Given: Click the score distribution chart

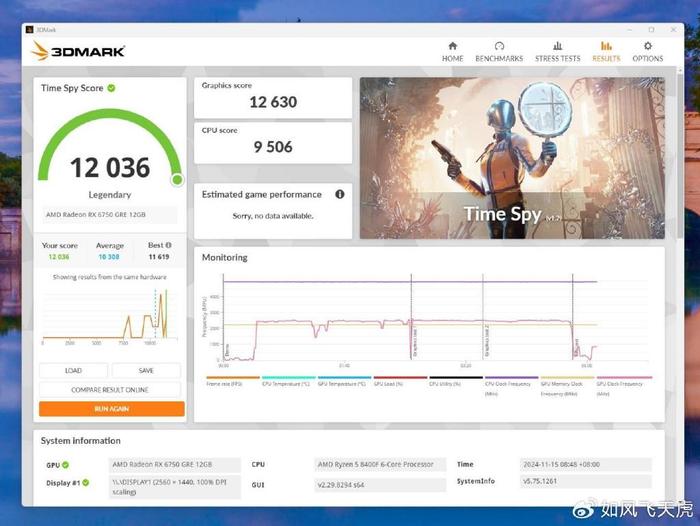Looking at the screenshot, I should pos(110,315).
